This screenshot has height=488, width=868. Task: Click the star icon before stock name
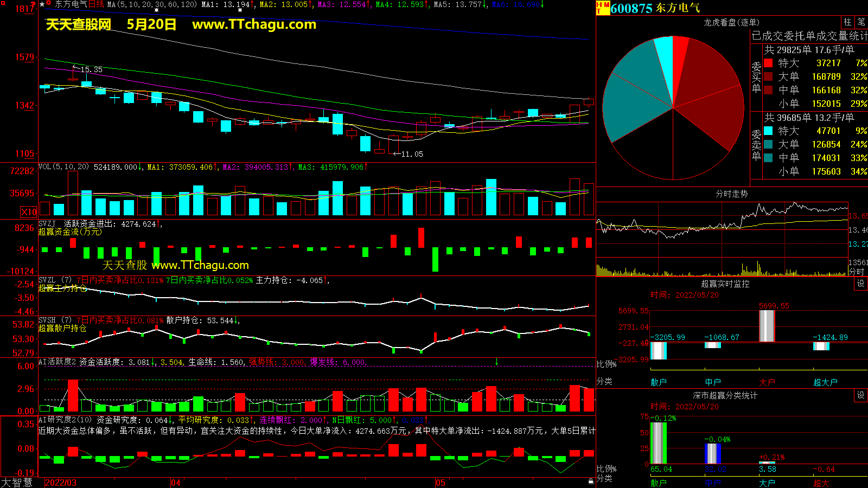(x=42, y=4)
